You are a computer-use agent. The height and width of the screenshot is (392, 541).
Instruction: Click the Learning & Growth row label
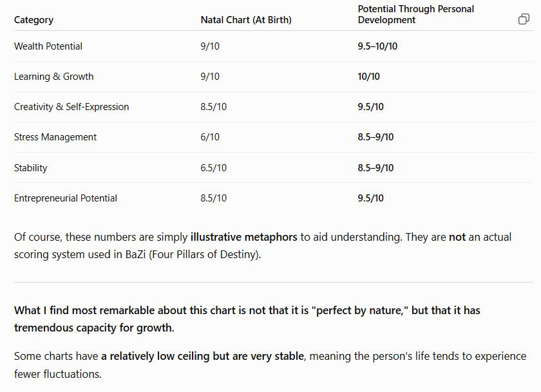(x=54, y=77)
